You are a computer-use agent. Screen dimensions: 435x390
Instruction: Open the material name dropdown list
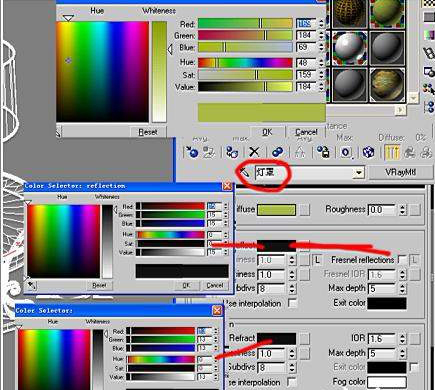point(359,173)
